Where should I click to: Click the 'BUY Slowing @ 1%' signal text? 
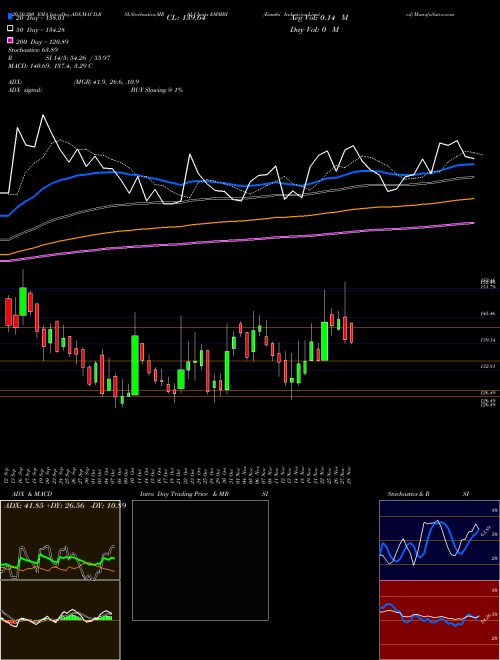[157, 90]
